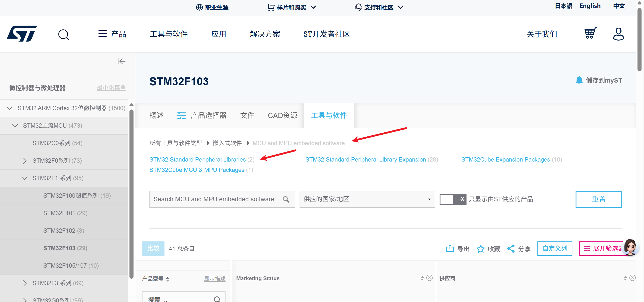Viewport: 644px width, 302px height.
Task: Open STM32Cube Expansion Packages link
Action: coord(506,160)
